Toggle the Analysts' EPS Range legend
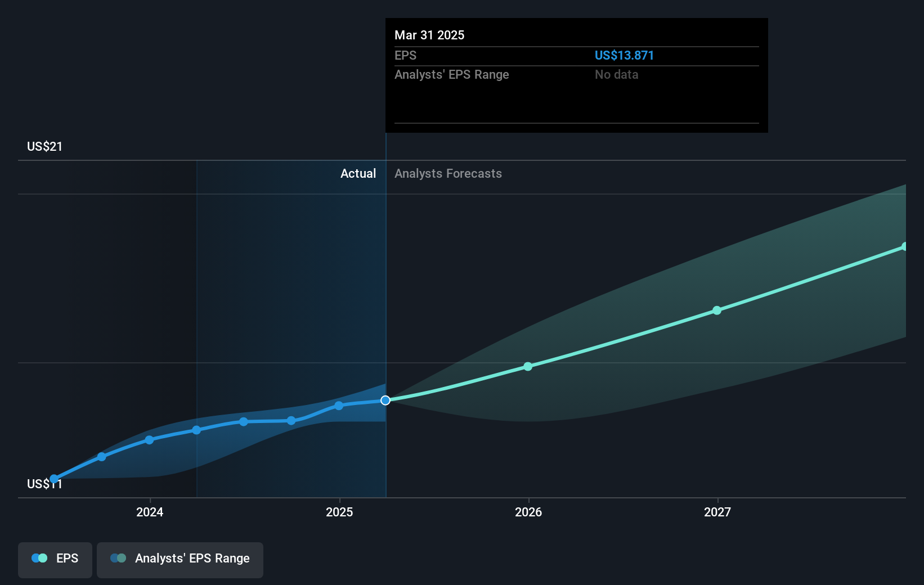 click(180, 560)
